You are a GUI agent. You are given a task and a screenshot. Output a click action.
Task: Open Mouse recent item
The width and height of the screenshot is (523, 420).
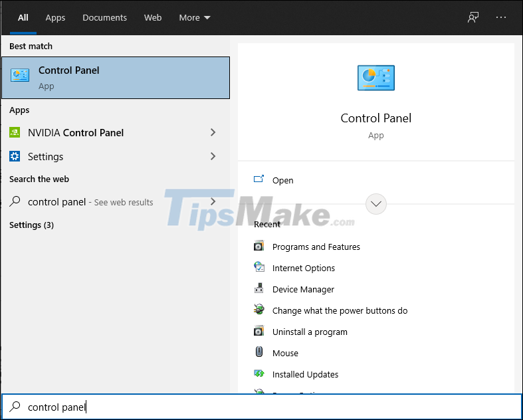pyautogui.click(x=285, y=353)
